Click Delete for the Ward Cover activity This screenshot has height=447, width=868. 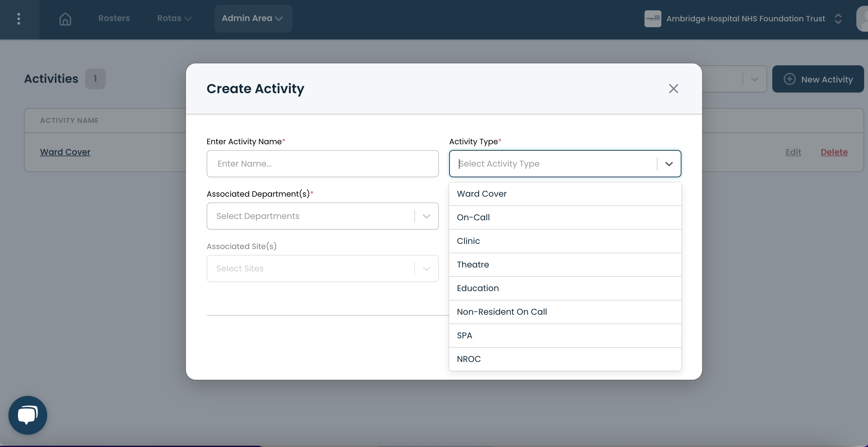[834, 152]
